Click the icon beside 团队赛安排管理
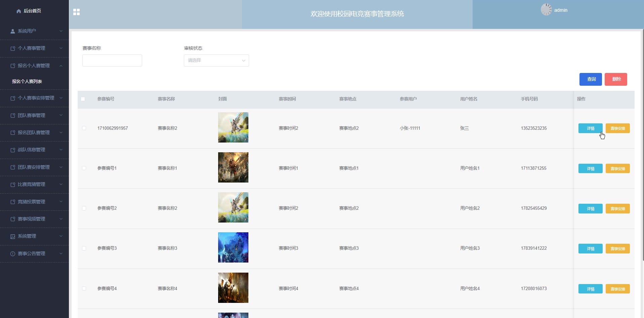The image size is (644, 318). 13,167
